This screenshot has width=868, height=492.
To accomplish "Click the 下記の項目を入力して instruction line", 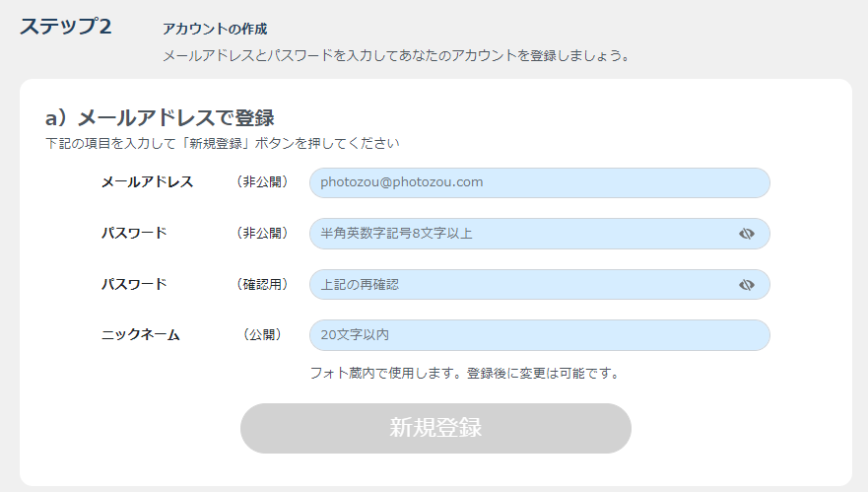I will click(x=222, y=144).
